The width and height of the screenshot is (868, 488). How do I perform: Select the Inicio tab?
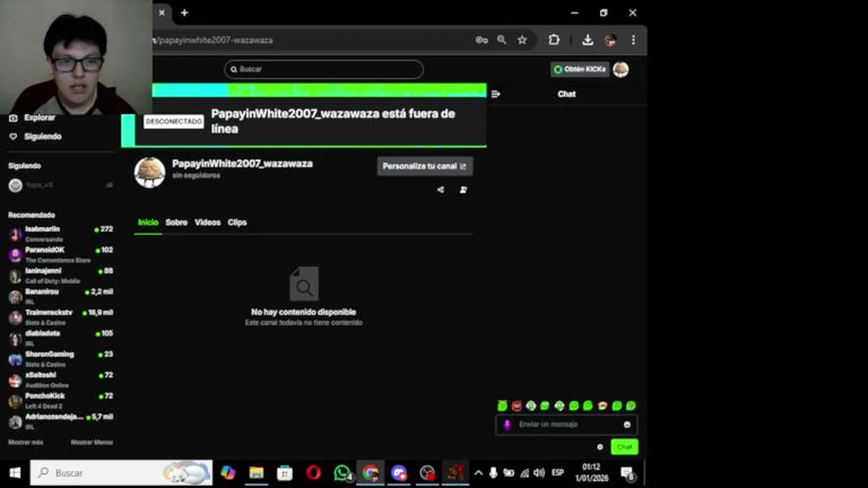click(x=148, y=222)
